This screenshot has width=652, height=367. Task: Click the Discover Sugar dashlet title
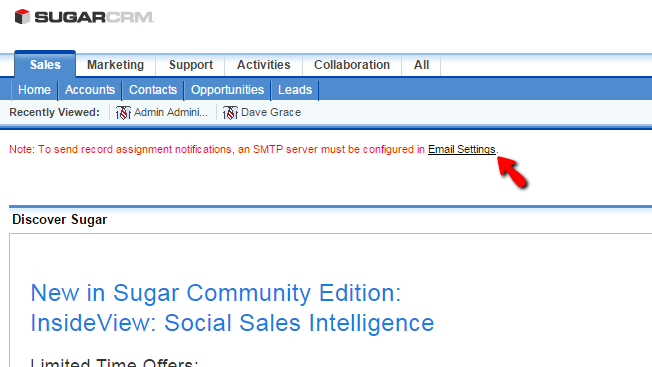click(59, 219)
